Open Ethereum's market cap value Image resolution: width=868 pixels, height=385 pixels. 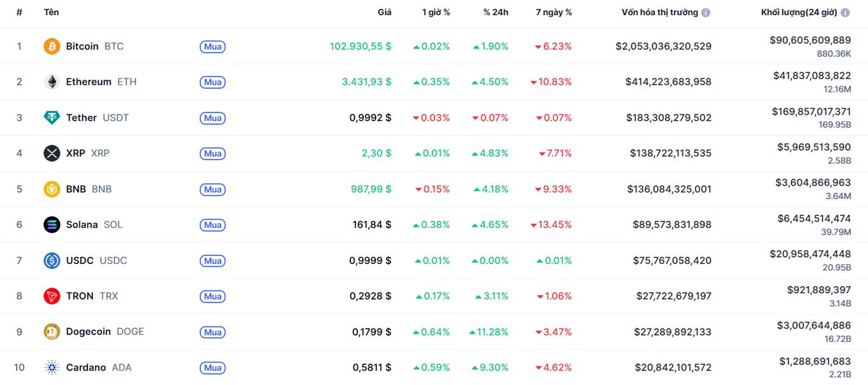[x=668, y=82]
